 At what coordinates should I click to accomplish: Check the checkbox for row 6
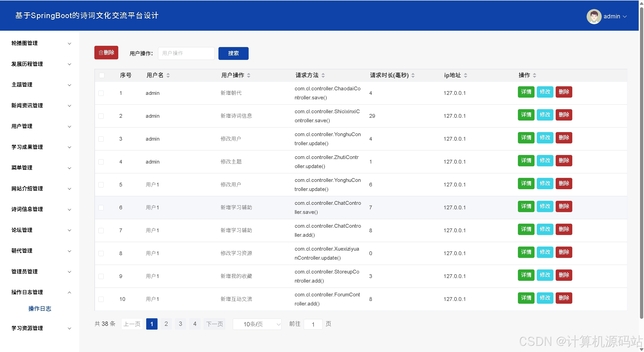(101, 208)
